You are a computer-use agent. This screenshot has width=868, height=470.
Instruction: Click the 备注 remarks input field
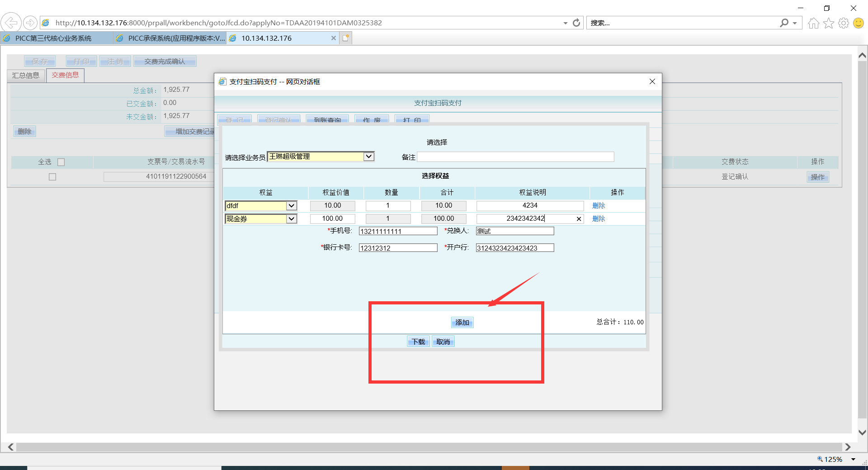515,157
